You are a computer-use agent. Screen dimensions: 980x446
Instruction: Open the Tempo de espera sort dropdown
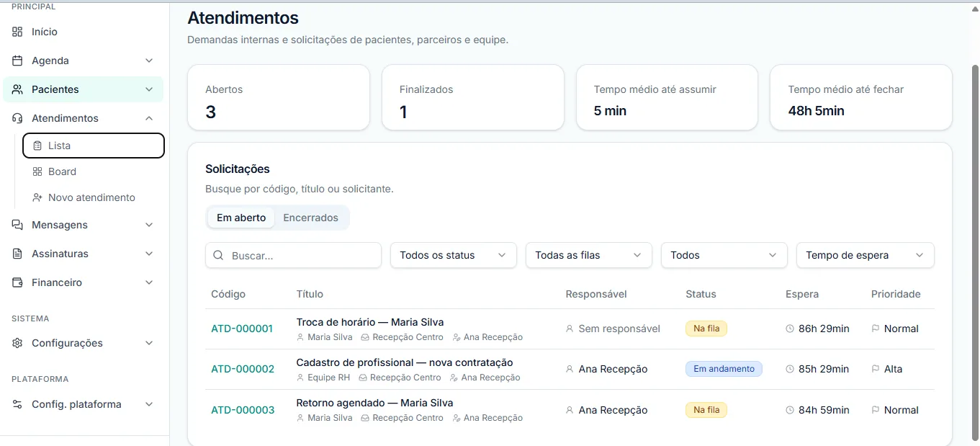tap(866, 255)
